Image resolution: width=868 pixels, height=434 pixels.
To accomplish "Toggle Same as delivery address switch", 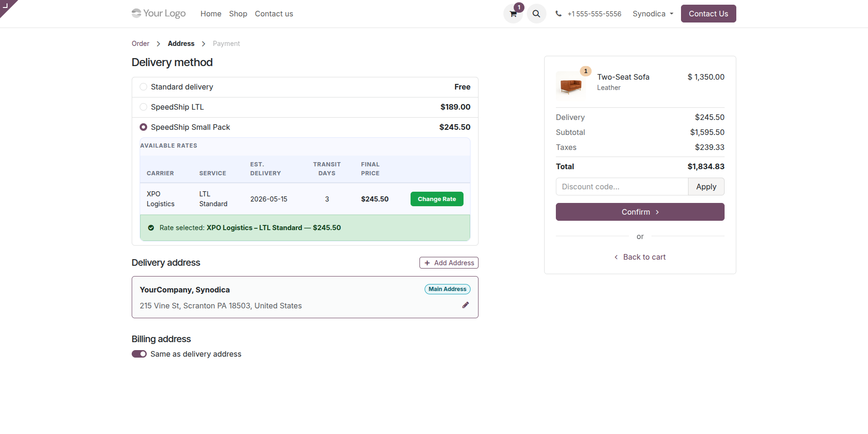I will pyautogui.click(x=139, y=354).
